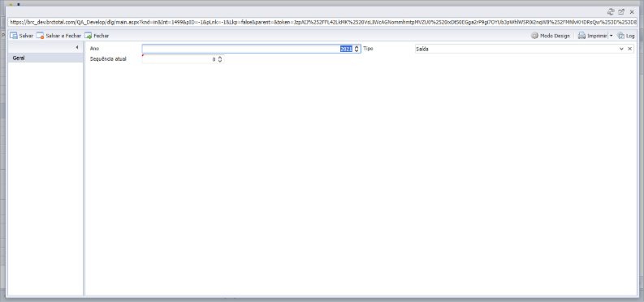Expand the Imprimir dropdown arrow
Viewport: 644px width, 302px height.
coord(611,36)
